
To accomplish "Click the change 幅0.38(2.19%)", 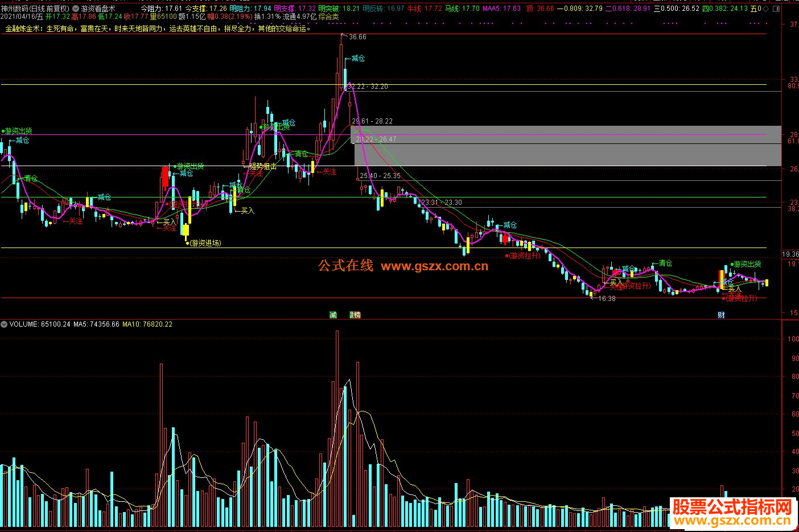I will point(230,17).
